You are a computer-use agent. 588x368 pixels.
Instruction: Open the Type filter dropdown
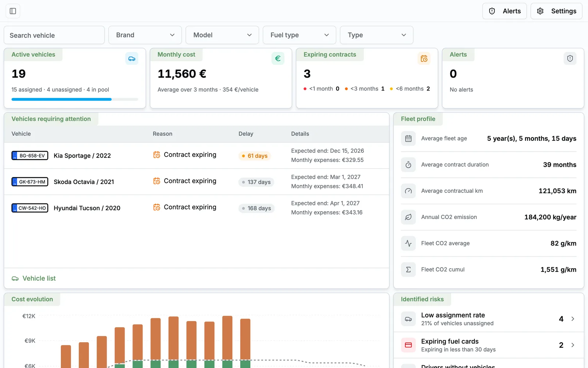pos(377,35)
